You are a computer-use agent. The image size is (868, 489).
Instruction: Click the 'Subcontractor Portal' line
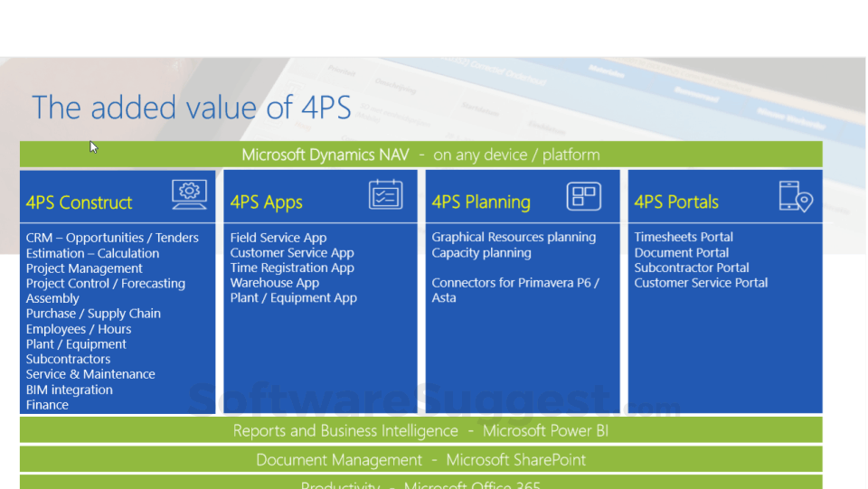(692, 268)
